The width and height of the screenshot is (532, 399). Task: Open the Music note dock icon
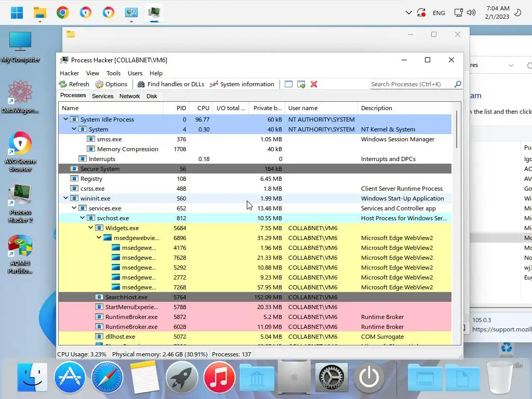coord(219,377)
